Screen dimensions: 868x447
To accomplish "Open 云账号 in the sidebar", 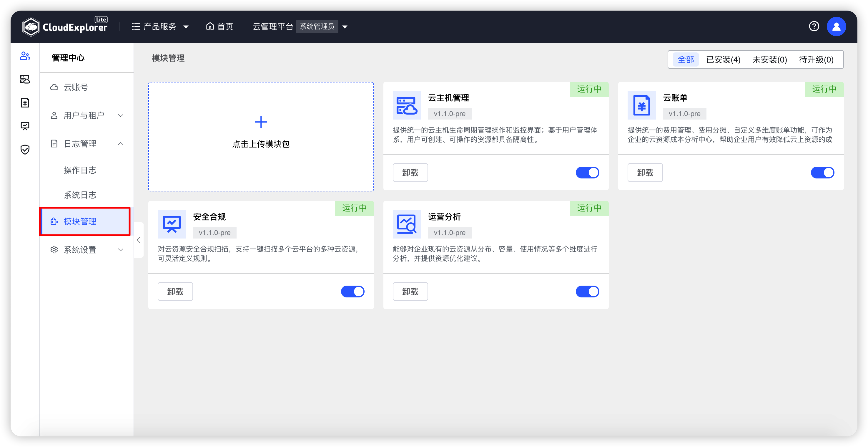I will coord(87,87).
